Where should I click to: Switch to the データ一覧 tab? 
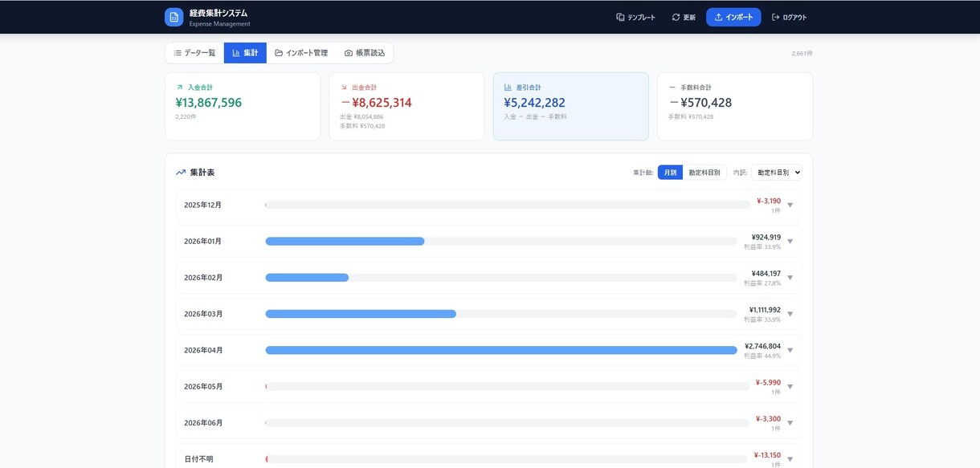194,53
